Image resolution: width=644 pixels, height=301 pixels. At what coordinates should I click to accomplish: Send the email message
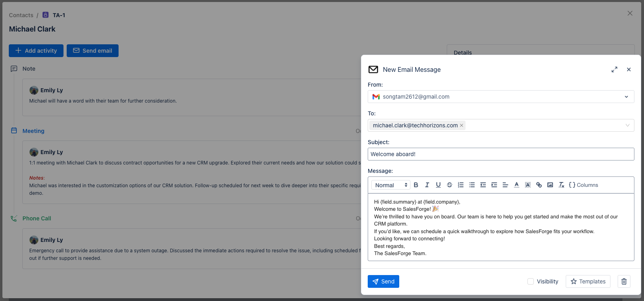pos(383,281)
